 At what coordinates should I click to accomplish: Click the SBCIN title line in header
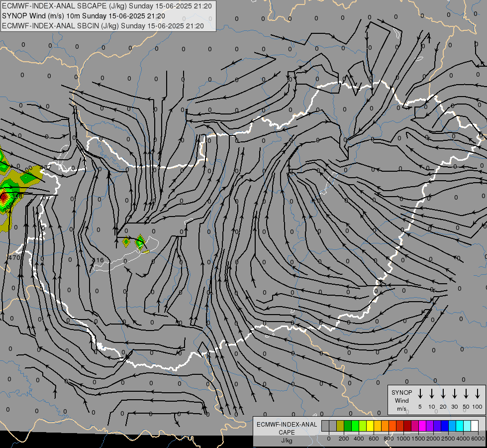[x=103, y=26]
